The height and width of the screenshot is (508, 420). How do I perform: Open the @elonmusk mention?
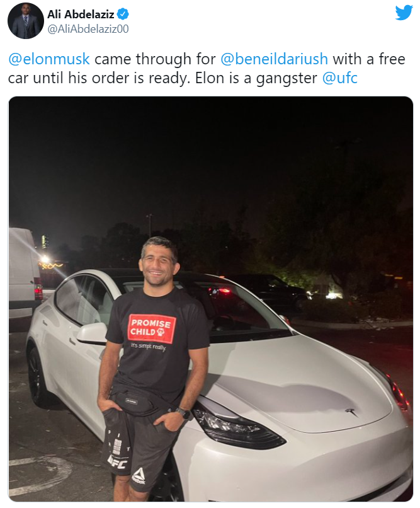49,59
